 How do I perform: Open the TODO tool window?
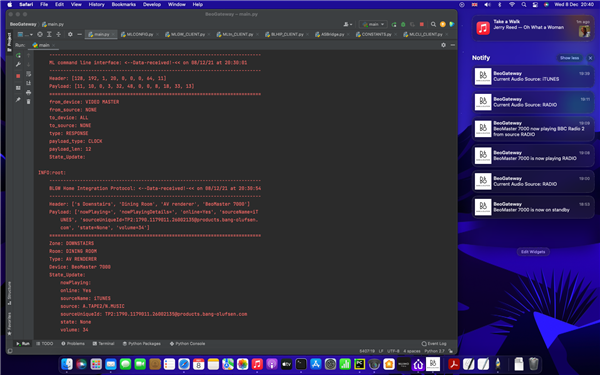pyautogui.click(x=45, y=344)
